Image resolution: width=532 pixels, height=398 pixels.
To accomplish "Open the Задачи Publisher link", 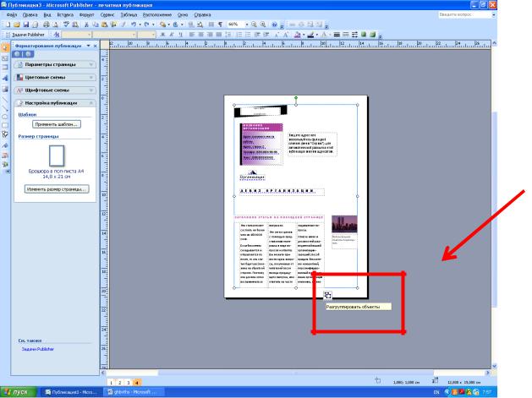I will [x=38, y=349].
